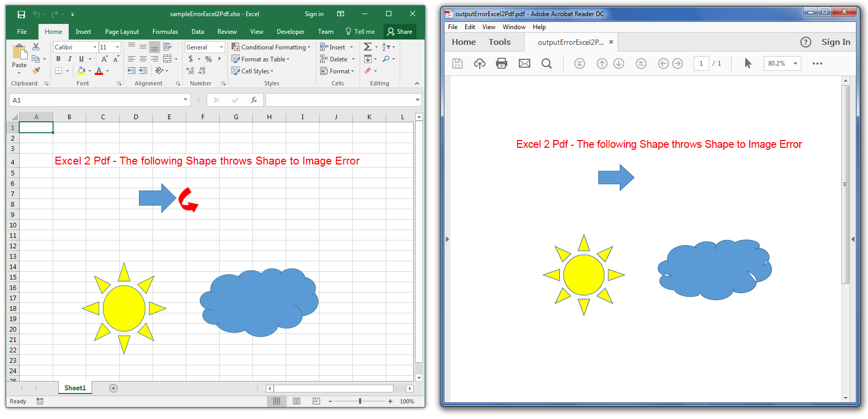This screenshot has height=419, width=868.
Task: Expand the General number format dropdown
Action: 221,47
